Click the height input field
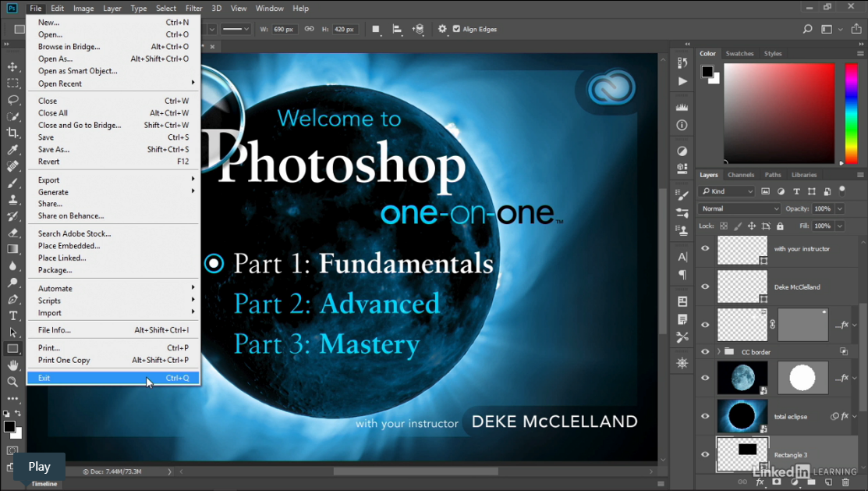The width and height of the screenshot is (868, 491). pos(345,29)
